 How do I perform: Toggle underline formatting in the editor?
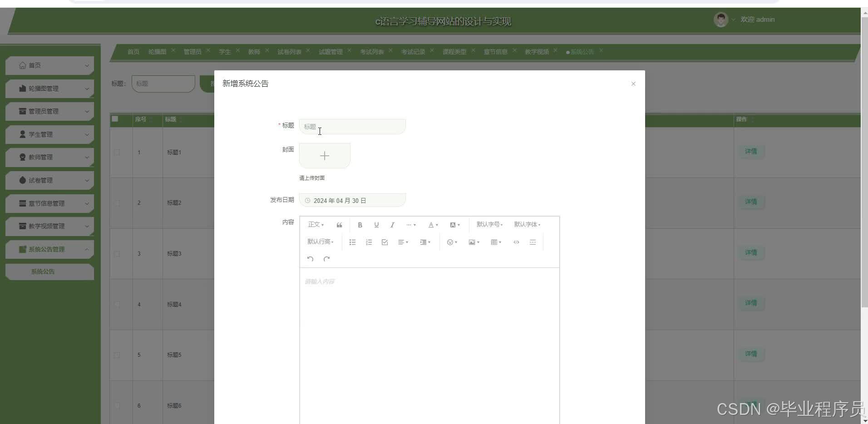(x=376, y=225)
